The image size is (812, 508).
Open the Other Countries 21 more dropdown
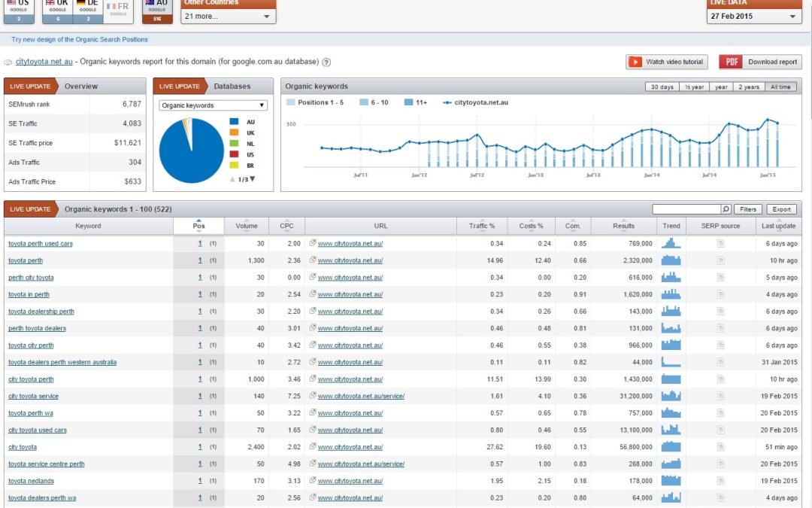click(229, 16)
